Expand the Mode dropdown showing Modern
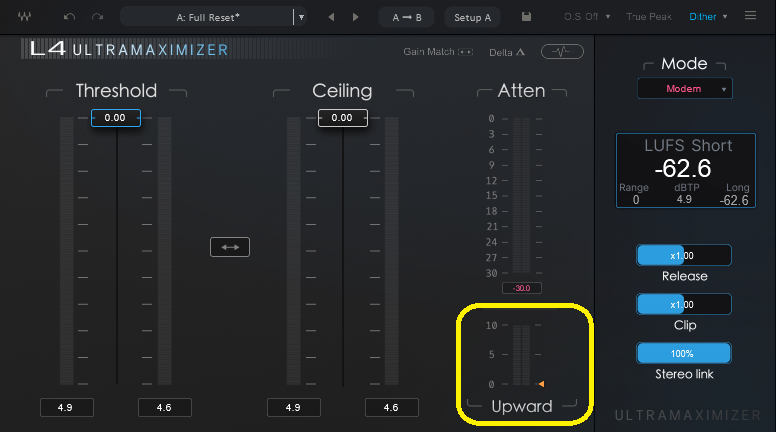The height and width of the screenshot is (432, 776). click(x=684, y=89)
